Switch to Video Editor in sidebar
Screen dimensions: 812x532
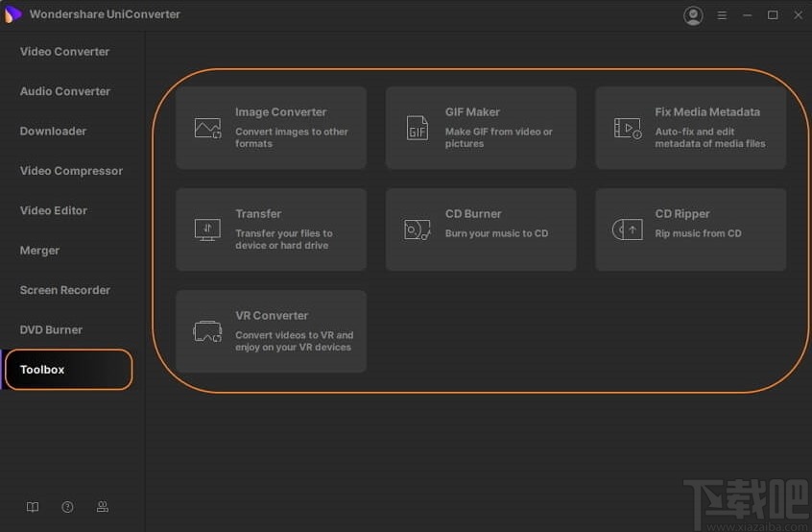tap(54, 210)
